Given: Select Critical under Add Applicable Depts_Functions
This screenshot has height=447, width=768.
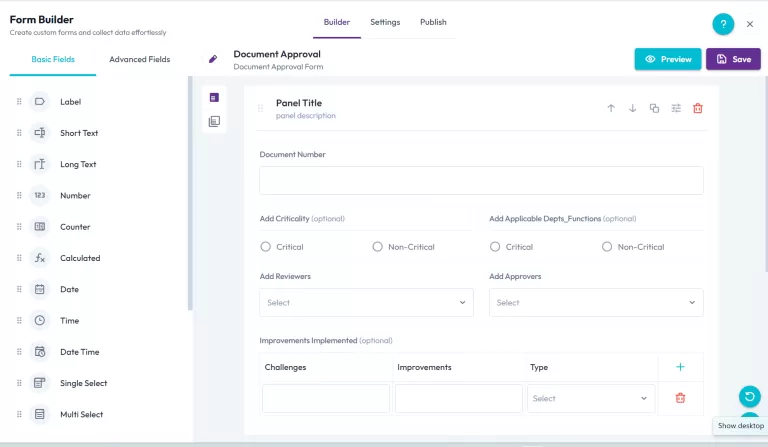Looking at the screenshot, I should pyautogui.click(x=496, y=247).
